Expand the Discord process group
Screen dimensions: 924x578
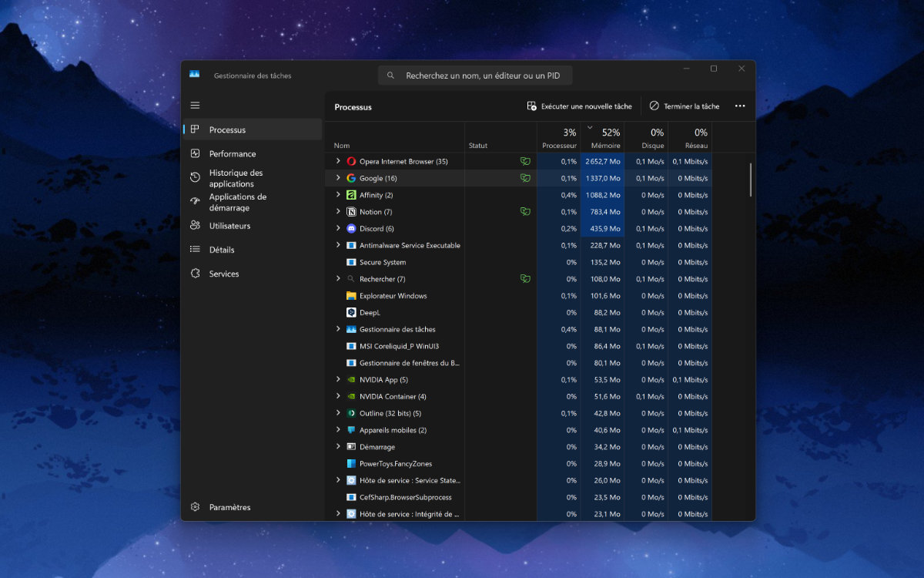coord(338,229)
